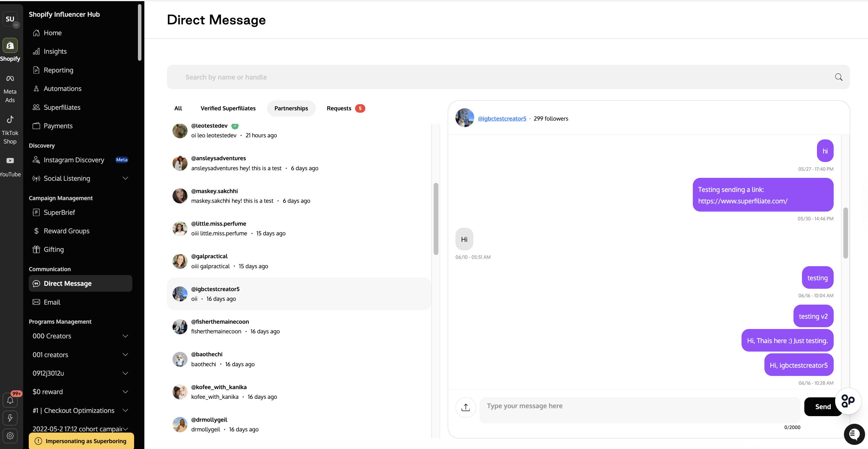
Task: Open @kofee_with_kanika conversation
Action: [299, 392]
